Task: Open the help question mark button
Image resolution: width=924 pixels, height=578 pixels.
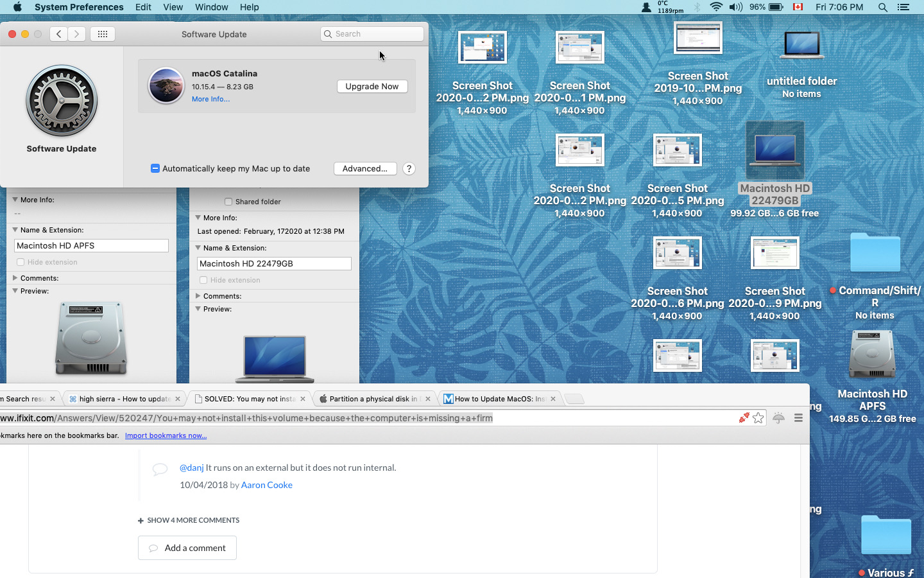Action: 409,168
